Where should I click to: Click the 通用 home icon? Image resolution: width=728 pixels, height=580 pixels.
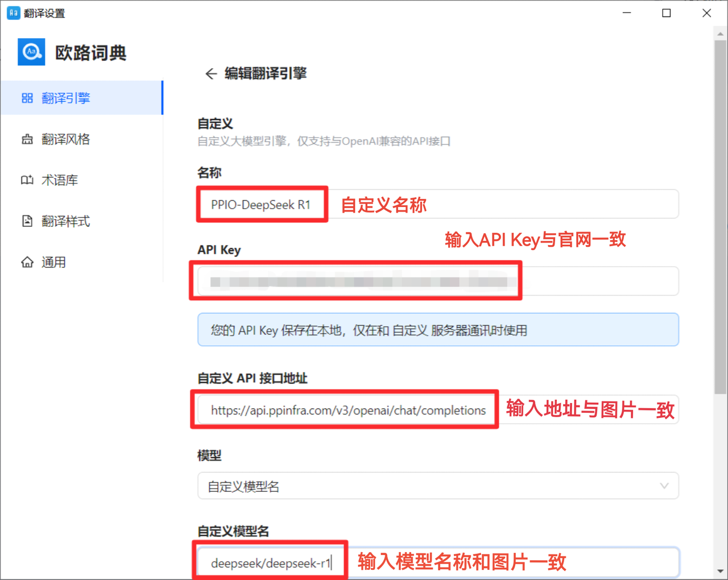click(27, 262)
